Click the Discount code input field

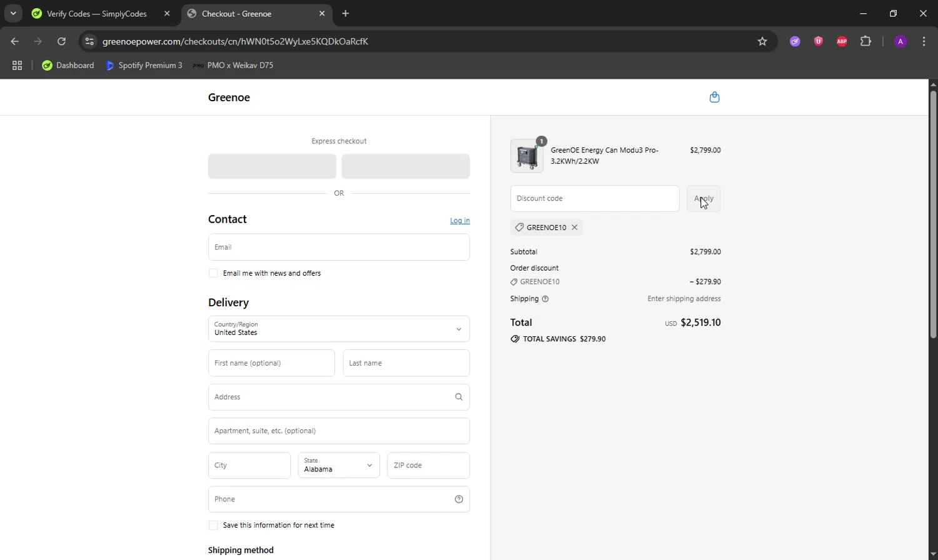(x=594, y=198)
